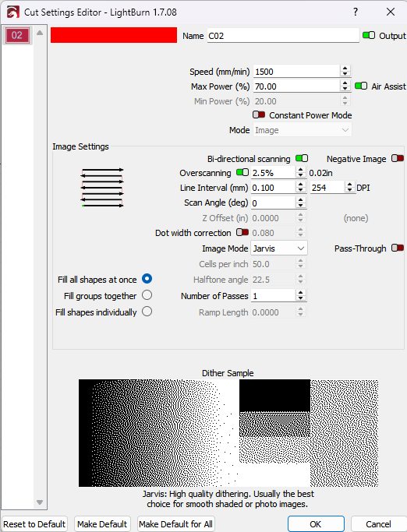Click the scan direction diagram icon
The image size is (407, 532).
point(102,187)
